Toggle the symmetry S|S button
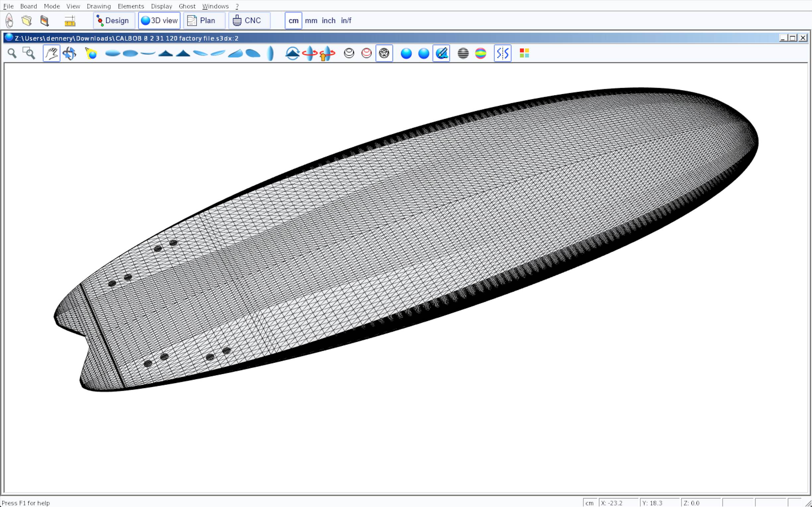This screenshot has height=507, width=812. point(502,53)
